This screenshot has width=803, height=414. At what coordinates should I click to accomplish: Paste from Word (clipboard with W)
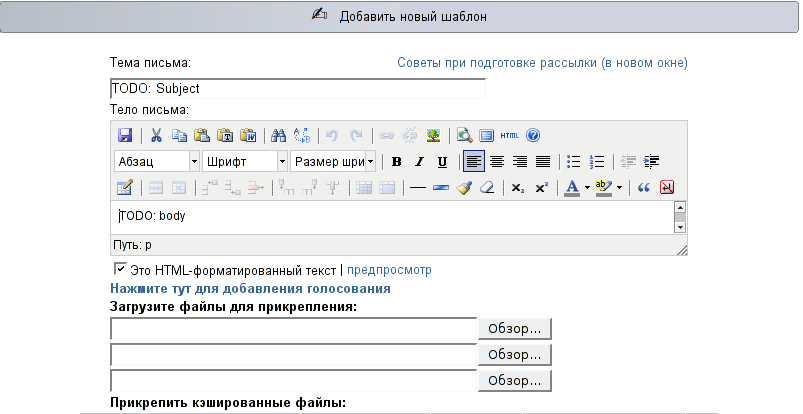click(x=248, y=135)
